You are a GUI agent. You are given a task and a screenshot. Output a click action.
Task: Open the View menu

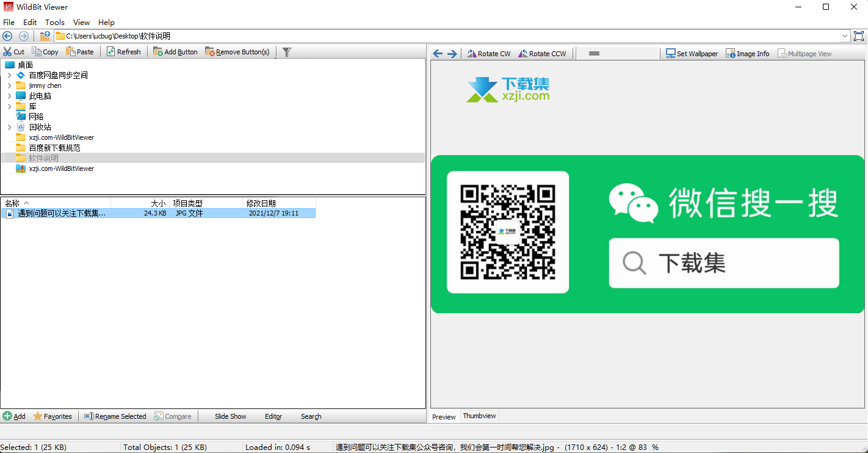[81, 22]
